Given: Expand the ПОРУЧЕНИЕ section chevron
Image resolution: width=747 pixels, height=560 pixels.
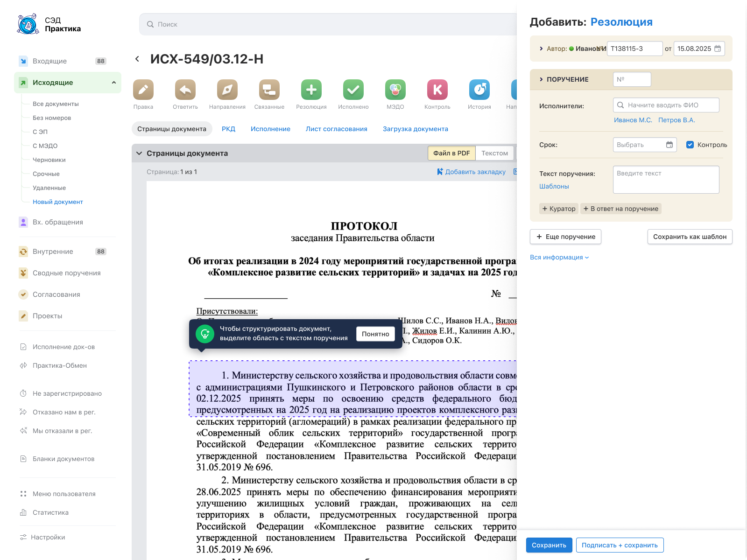Looking at the screenshot, I should (541, 79).
